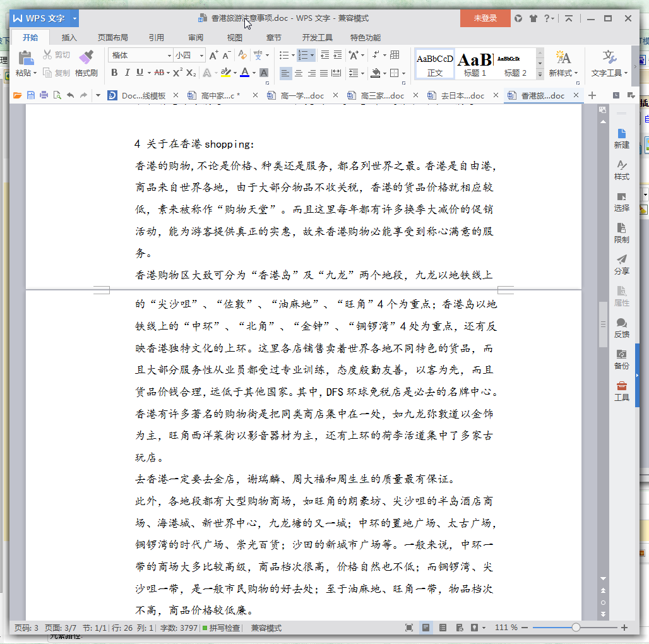
Task: Apply the font color A swatch
Action: click(245, 73)
